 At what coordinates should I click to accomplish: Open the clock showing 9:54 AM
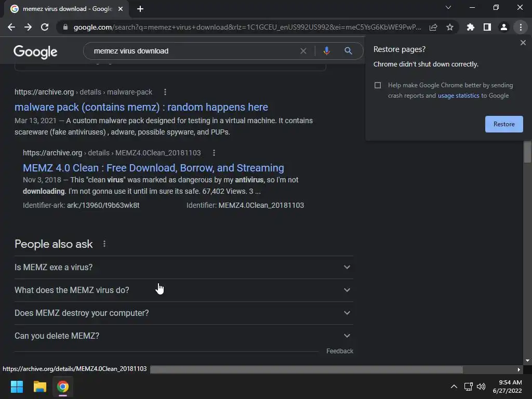pyautogui.click(x=507, y=387)
